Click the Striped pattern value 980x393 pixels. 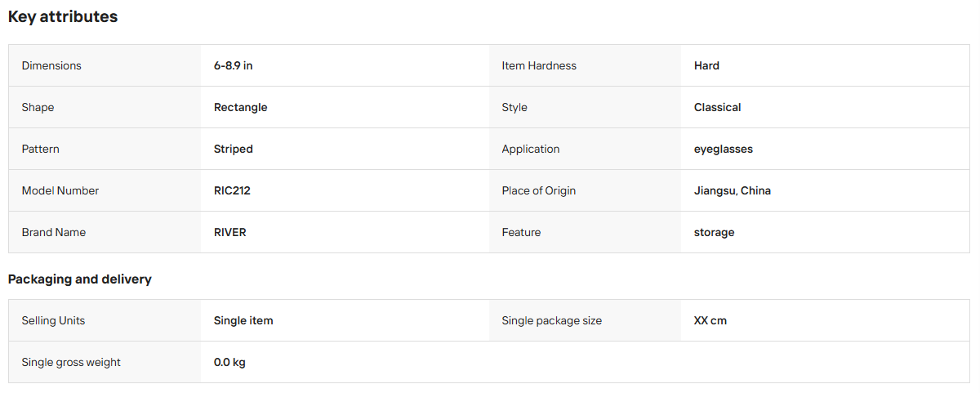point(234,149)
